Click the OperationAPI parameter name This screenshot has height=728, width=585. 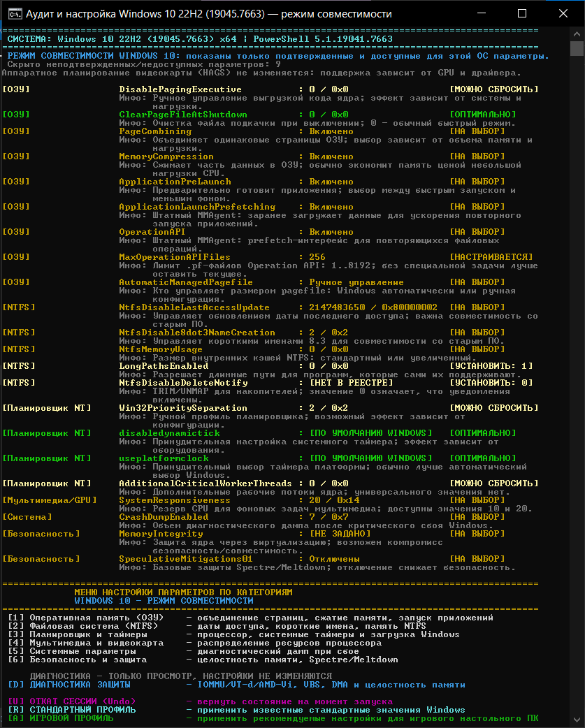click(152, 232)
